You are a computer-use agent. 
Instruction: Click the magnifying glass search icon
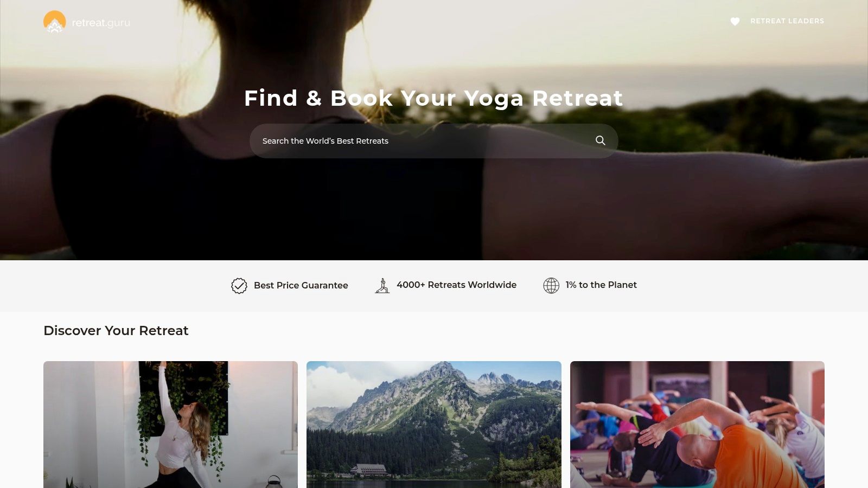click(x=601, y=140)
